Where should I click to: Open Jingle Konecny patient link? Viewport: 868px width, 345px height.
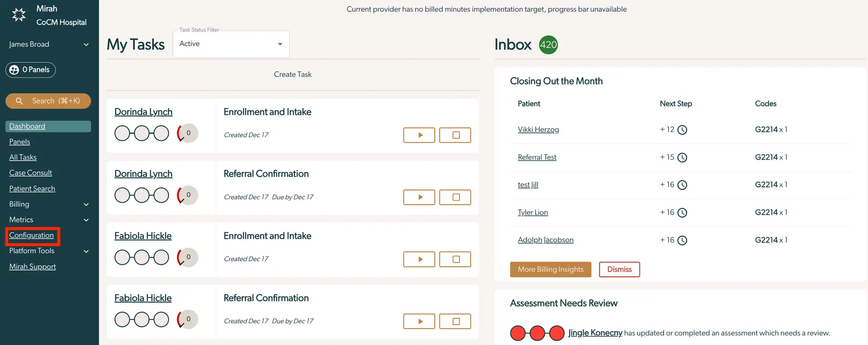click(x=595, y=333)
